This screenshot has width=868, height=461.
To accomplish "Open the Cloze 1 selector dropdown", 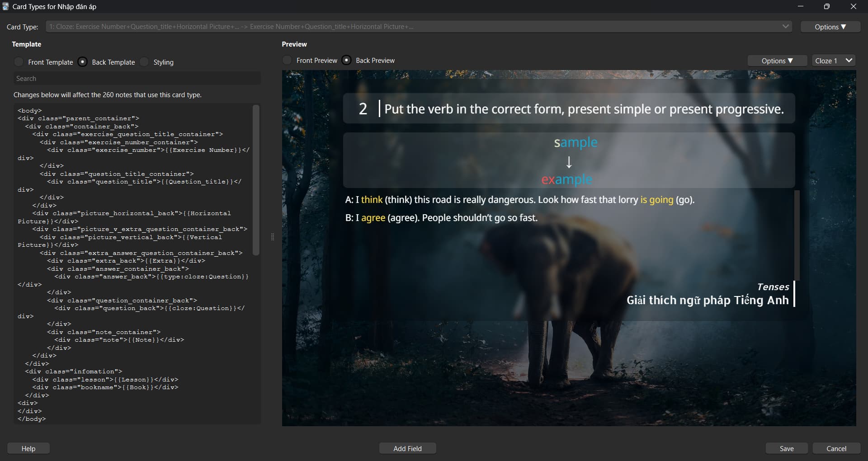I will tap(833, 61).
